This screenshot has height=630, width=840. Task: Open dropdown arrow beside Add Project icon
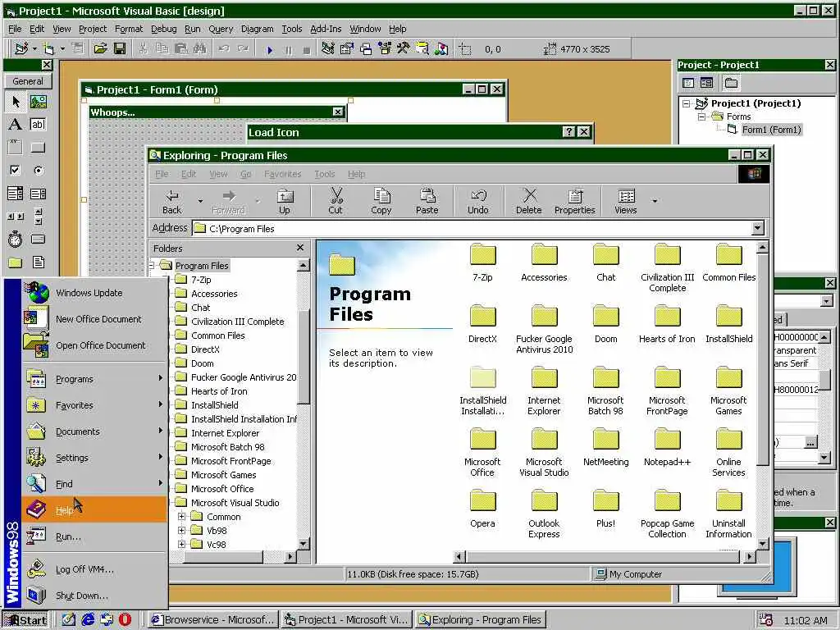coord(34,48)
